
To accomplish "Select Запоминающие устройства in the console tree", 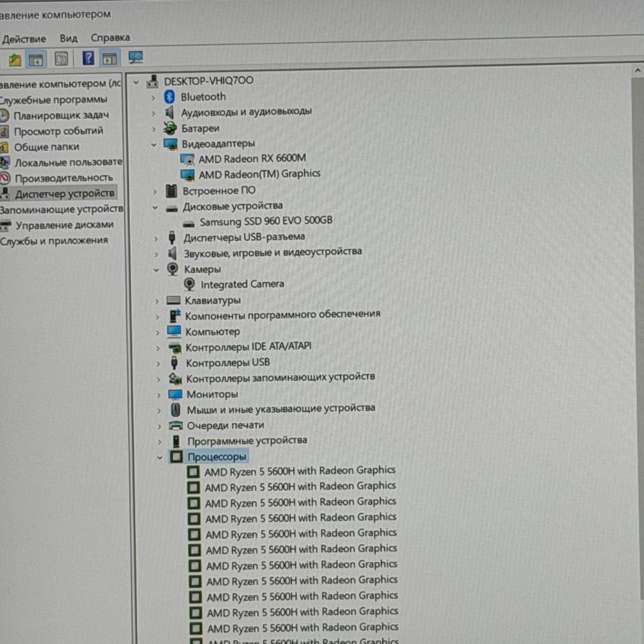I will click(61, 209).
